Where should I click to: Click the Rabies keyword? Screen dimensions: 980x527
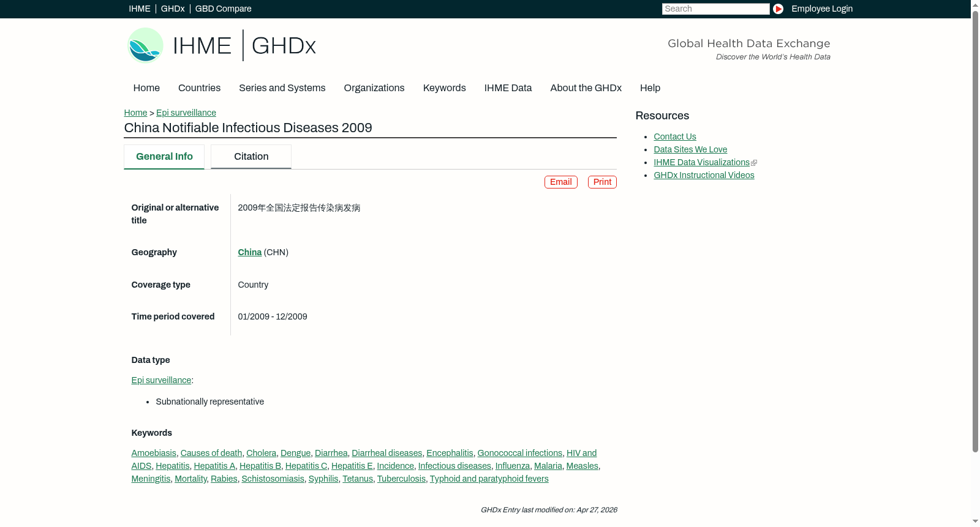click(x=224, y=479)
